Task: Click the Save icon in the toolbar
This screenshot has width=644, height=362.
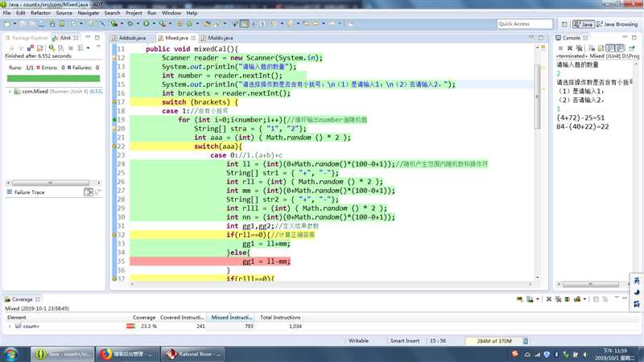Action: pyautogui.click(x=23, y=24)
